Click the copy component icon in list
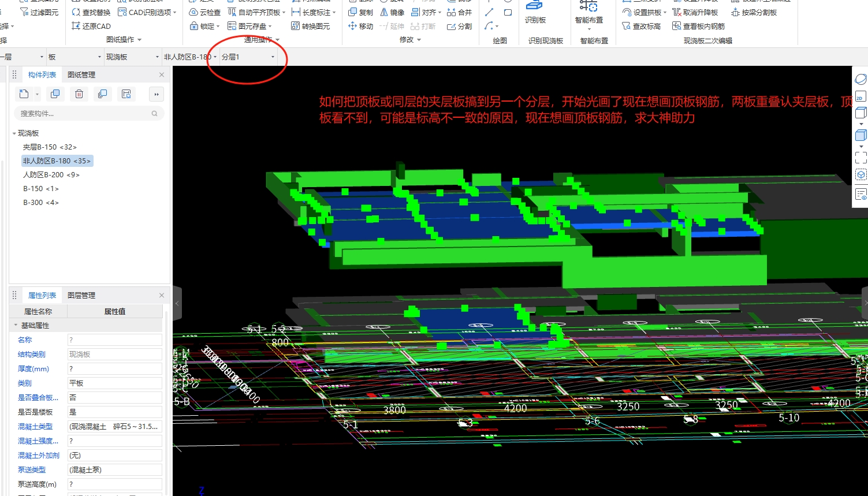The image size is (868, 496). [x=55, y=94]
